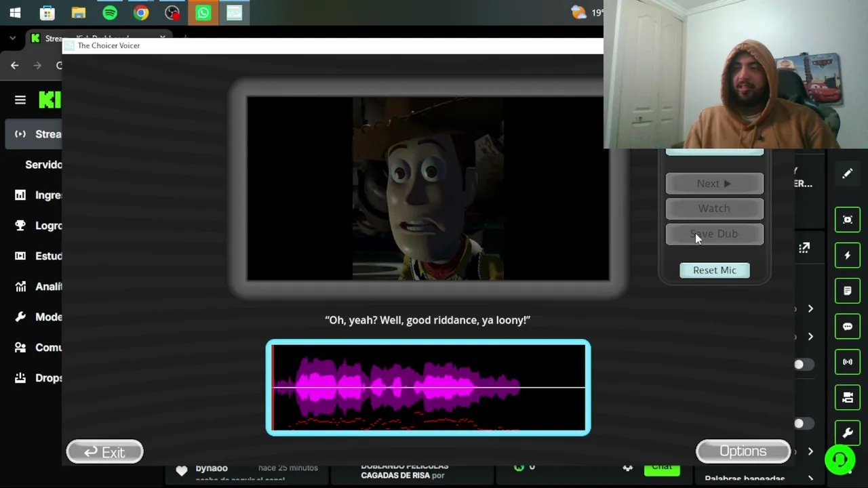Exit The Choicer Voicer game

pyautogui.click(x=104, y=452)
